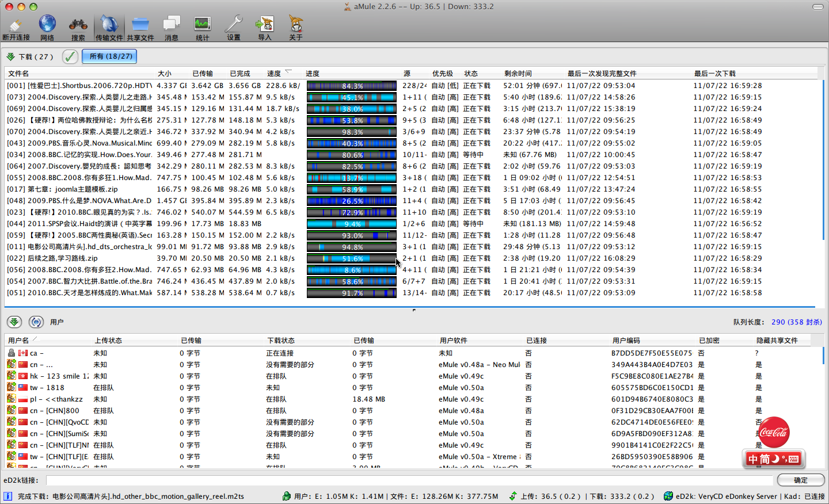Screen dimensions: 829x504
Task: Click inside the eD2k链接 input field
Action: [409, 480]
